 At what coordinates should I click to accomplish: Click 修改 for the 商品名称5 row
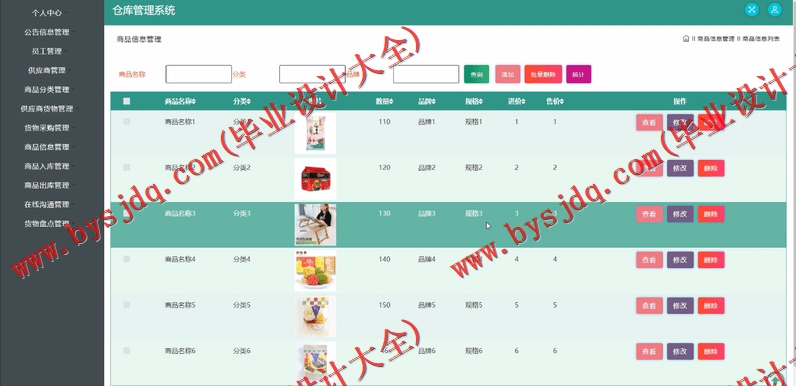[680, 305]
